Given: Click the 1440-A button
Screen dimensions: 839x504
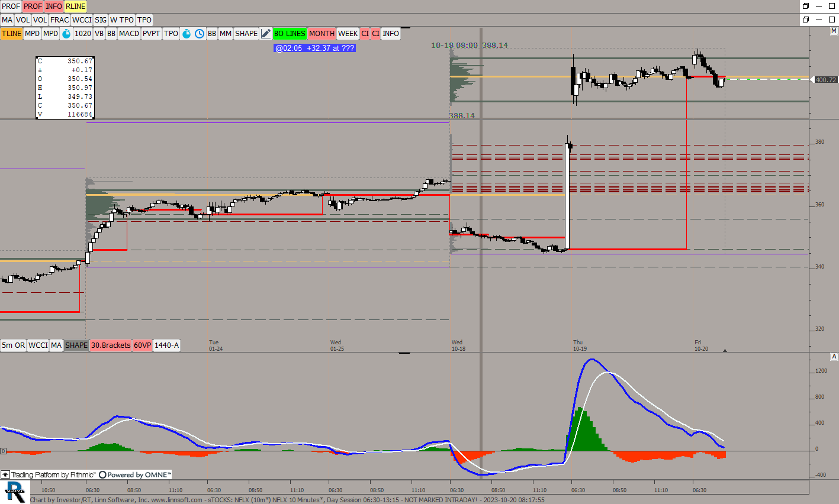Looking at the screenshot, I should [167, 345].
